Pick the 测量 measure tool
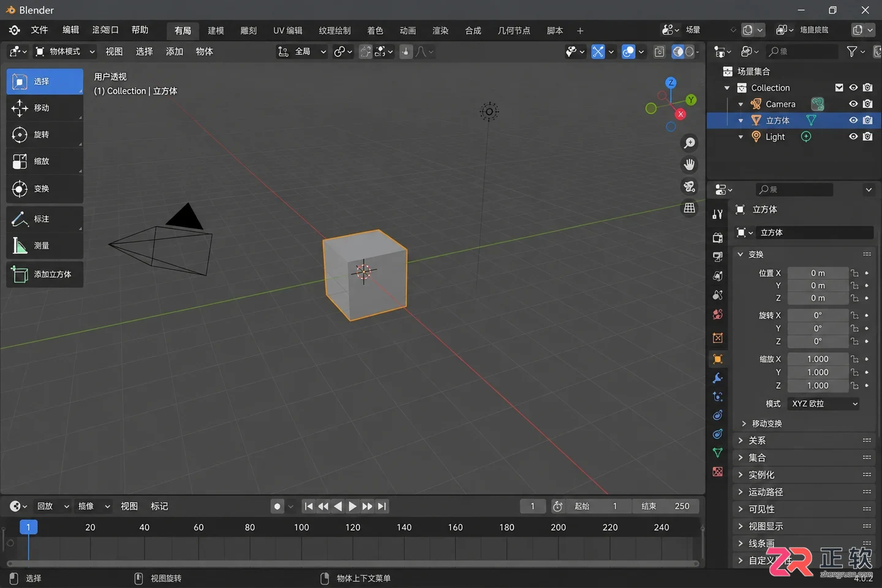The width and height of the screenshot is (882, 588). (x=45, y=246)
